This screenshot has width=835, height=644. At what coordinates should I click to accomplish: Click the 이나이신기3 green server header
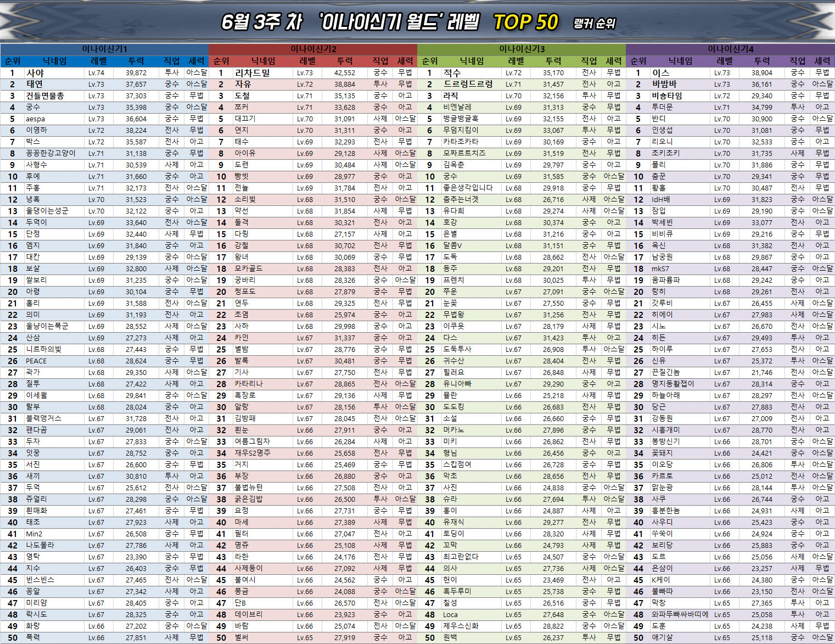pyautogui.click(x=522, y=49)
